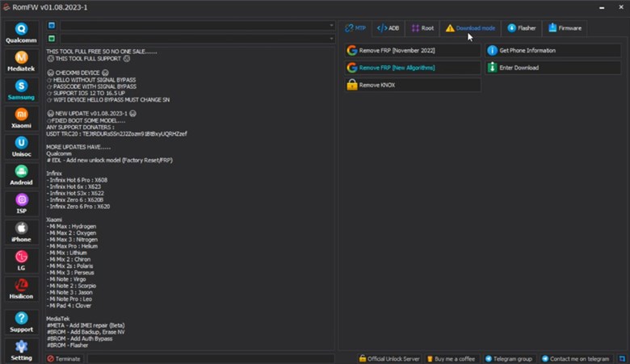Select the Mediatek sidebar icon
This screenshot has height=364, width=630.
21,61
